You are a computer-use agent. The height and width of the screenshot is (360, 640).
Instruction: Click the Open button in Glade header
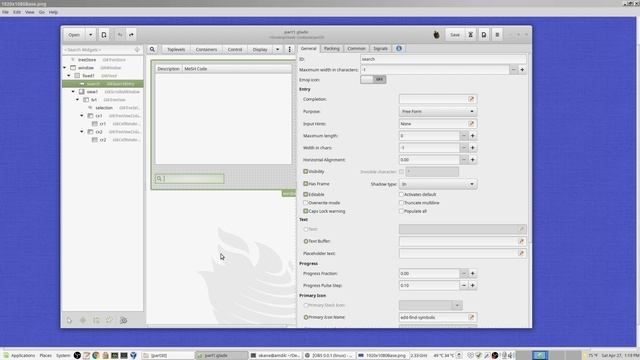click(74, 35)
